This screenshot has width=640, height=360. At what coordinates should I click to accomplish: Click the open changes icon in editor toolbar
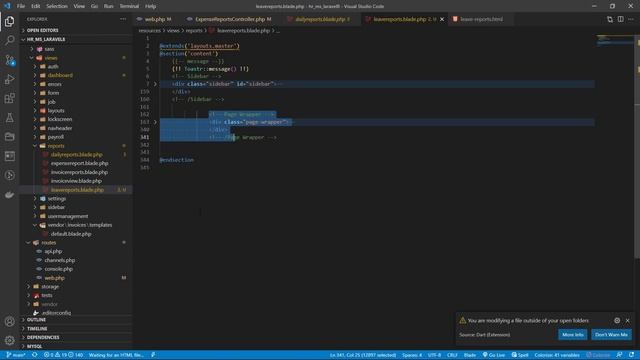(610, 19)
